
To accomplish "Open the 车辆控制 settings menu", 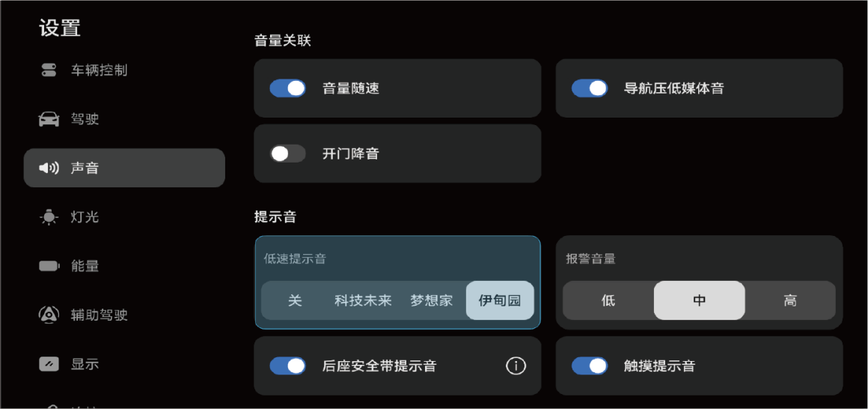I will 99,70.
